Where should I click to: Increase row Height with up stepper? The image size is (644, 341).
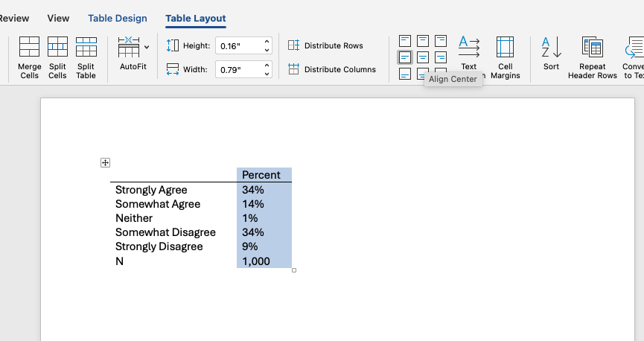pos(267,42)
